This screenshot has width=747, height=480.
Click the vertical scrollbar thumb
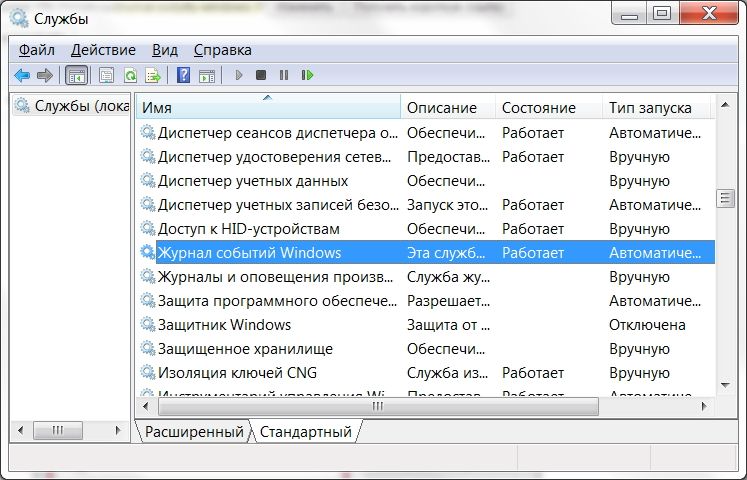[x=725, y=199]
